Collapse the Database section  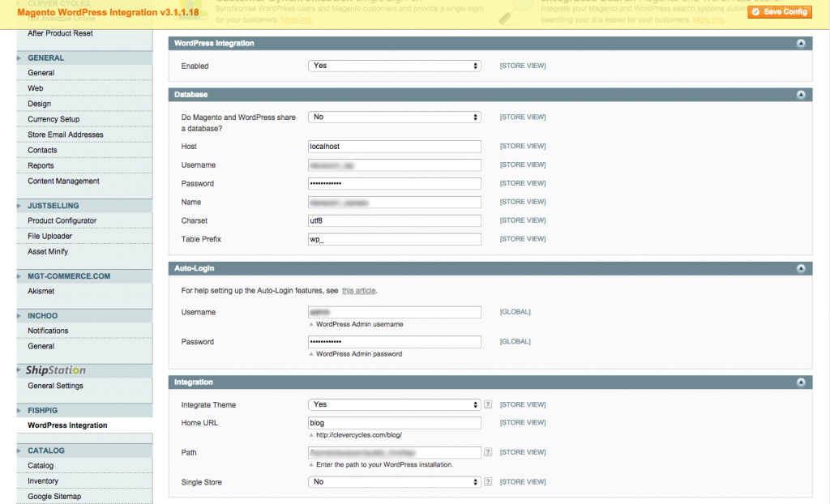click(801, 95)
